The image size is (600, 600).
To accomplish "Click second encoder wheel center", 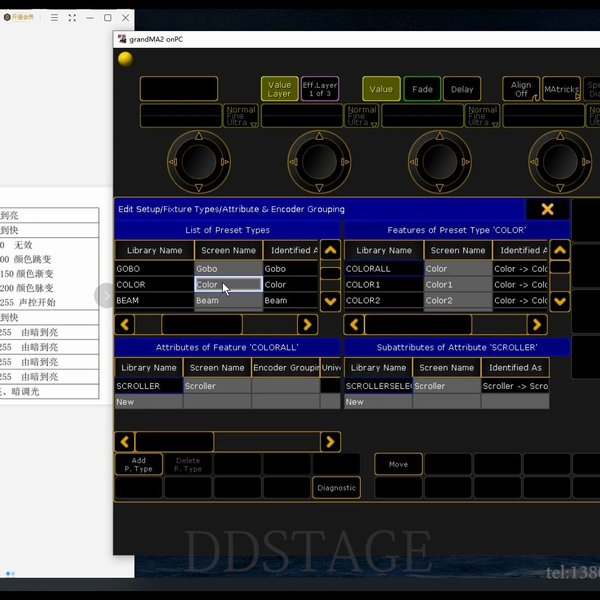I will [x=319, y=162].
